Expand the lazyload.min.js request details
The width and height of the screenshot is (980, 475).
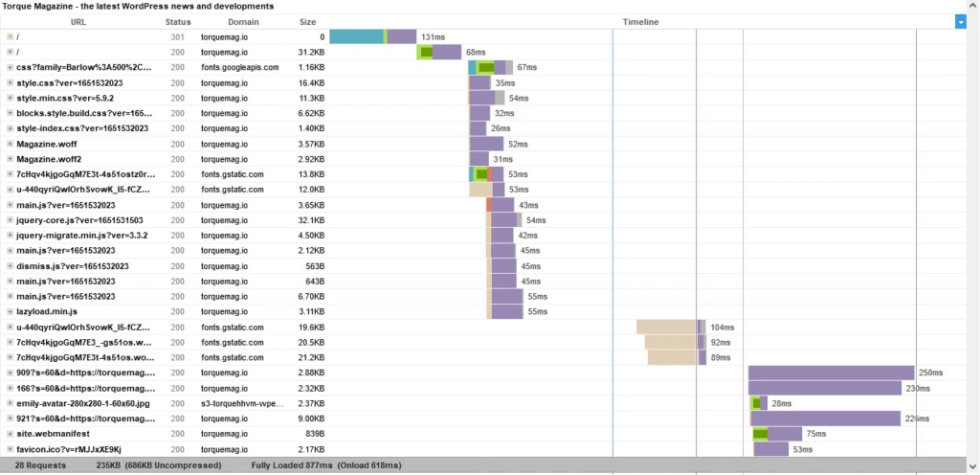10,311
